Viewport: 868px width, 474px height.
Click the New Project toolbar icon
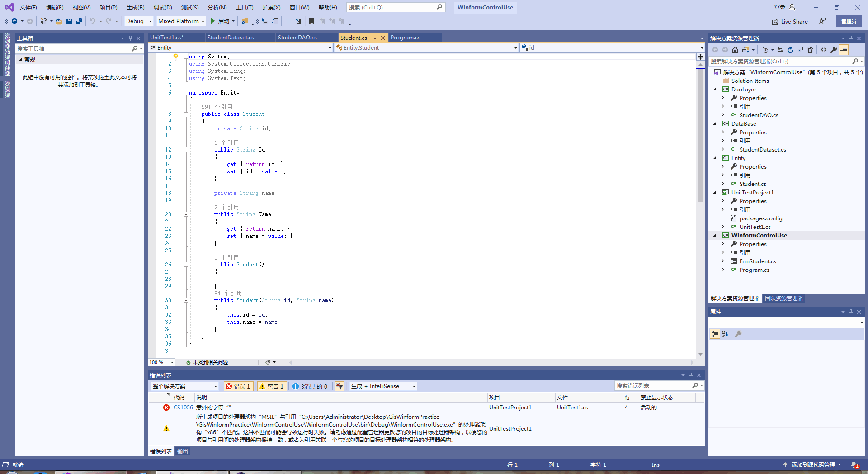44,21
